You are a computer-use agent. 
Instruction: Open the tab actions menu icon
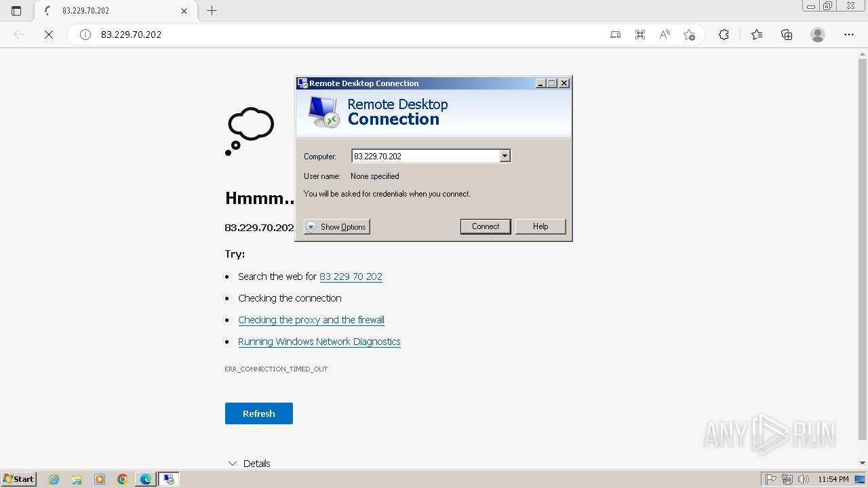16,11
